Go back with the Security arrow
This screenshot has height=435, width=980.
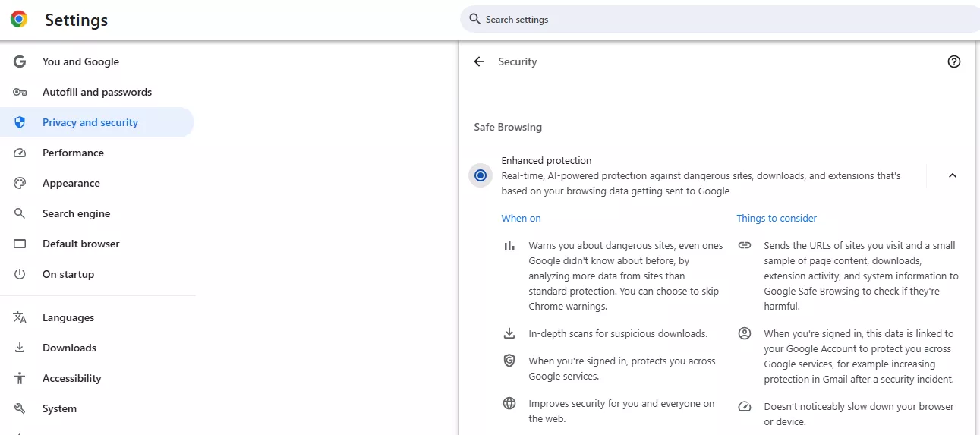point(479,61)
